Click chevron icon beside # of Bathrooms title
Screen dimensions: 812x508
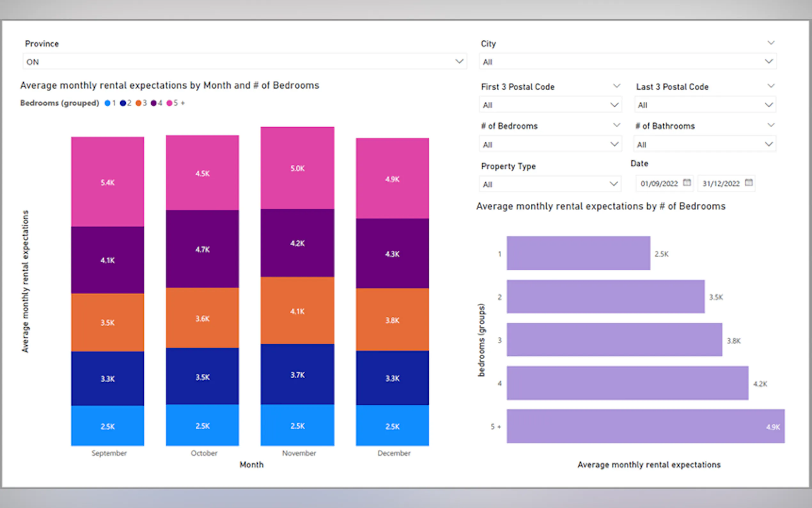coord(771,125)
